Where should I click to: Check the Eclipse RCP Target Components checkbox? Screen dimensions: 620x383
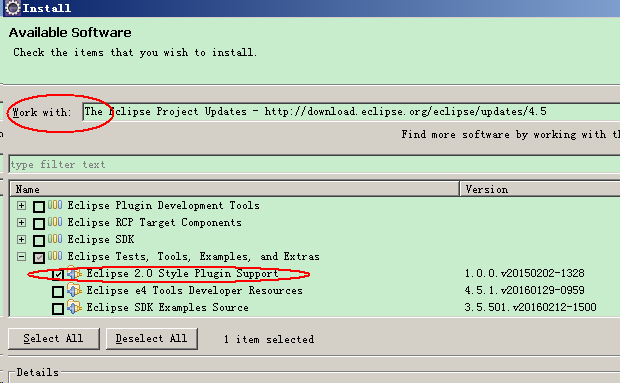point(39,223)
